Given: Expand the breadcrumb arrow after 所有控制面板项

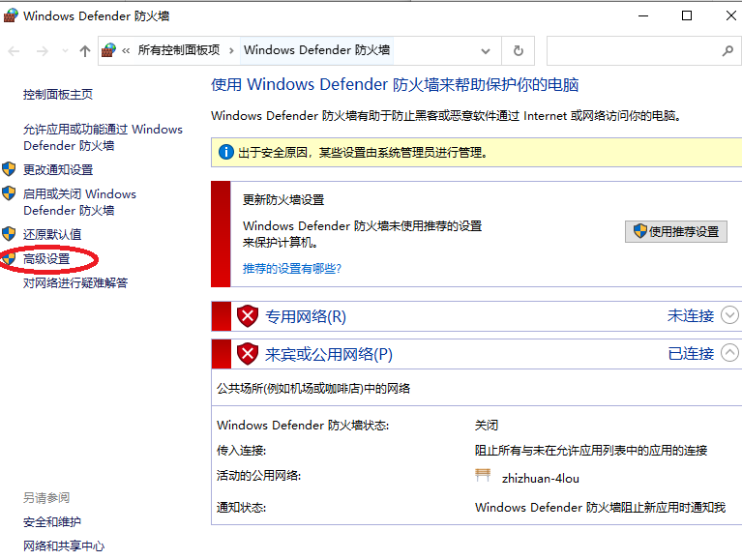Looking at the screenshot, I should (231, 50).
